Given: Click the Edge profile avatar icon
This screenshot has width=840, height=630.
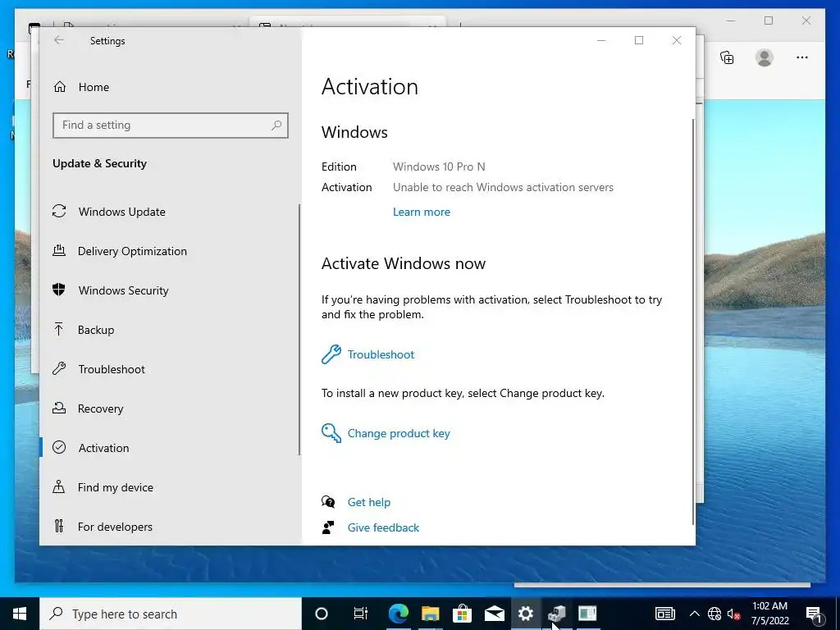Looking at the screenshot, I should pyautogui.click(x=765, y=57).
